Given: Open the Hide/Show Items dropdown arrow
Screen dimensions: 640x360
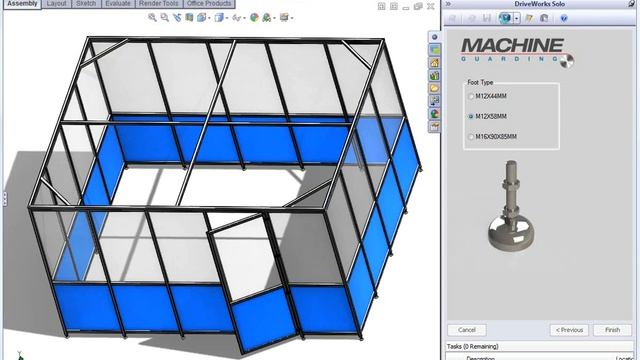Looking at the screenshot, I should [x=244, y=18].
